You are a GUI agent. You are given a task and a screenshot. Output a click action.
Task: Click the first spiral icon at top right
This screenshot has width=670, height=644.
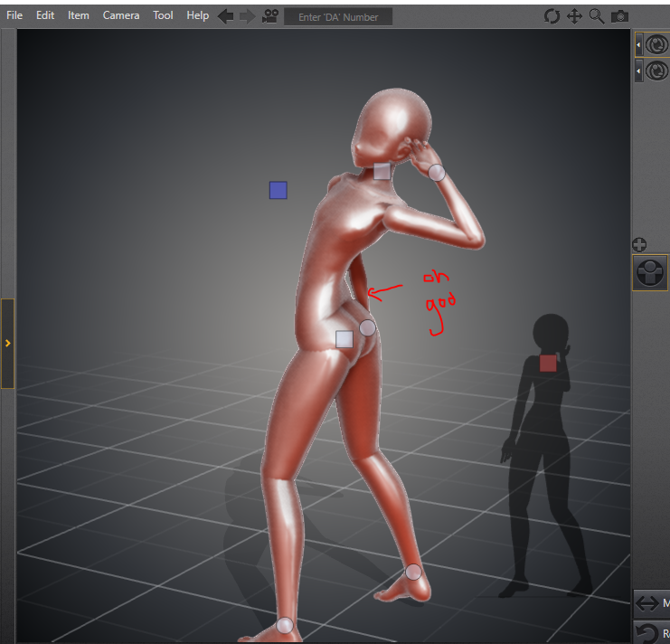(x=656, y=45)
